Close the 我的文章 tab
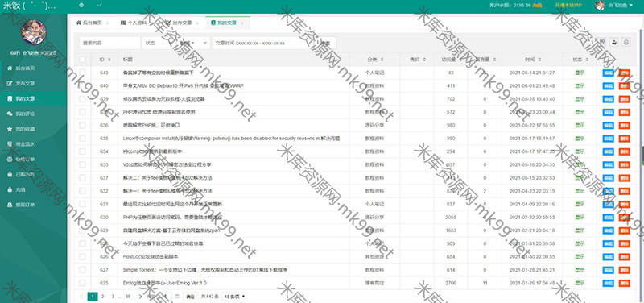The height and width of the screenshot is (303, 644). [x=242, y=23]
